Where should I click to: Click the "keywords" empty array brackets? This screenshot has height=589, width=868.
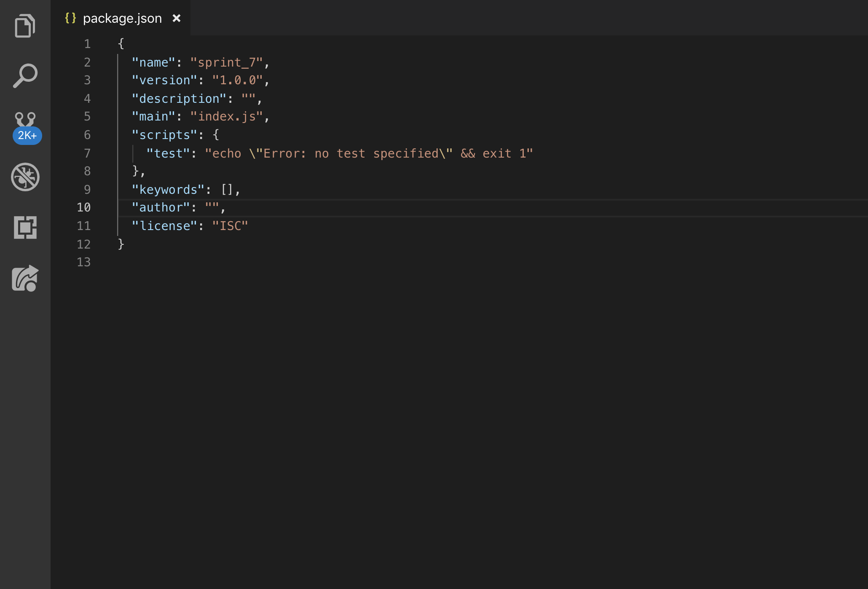[x=227, y=190]
